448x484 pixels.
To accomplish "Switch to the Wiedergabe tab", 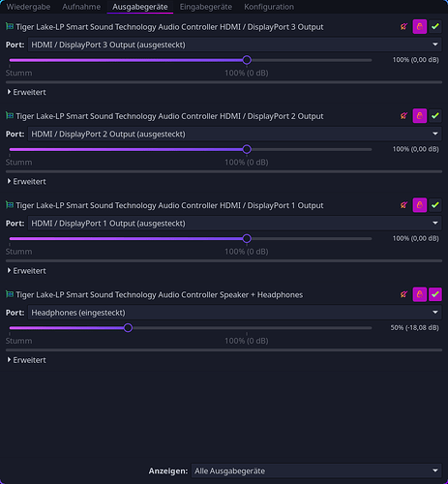I will click(28, 7).
